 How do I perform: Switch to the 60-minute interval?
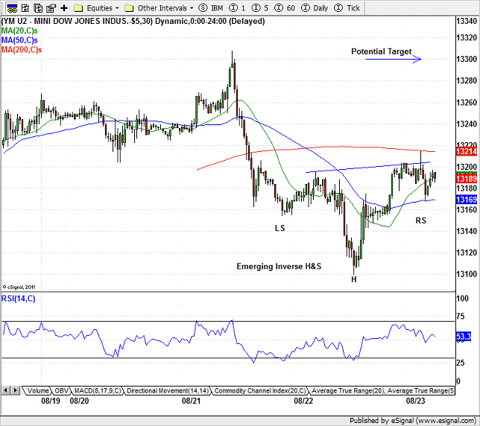tap(285, 8)
